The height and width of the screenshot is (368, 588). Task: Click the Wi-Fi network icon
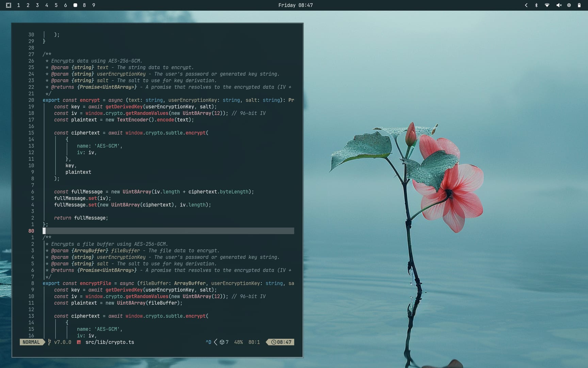coord(547,5)
